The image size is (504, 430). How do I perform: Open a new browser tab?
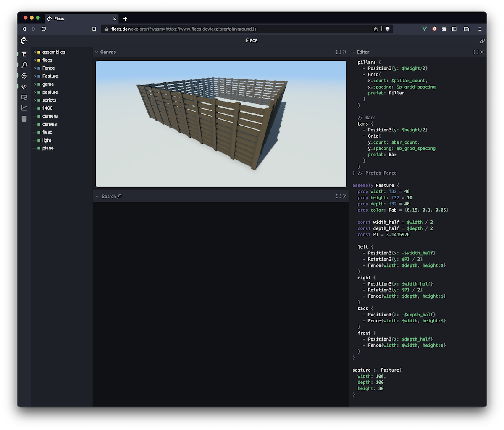(x=125, y=19)
